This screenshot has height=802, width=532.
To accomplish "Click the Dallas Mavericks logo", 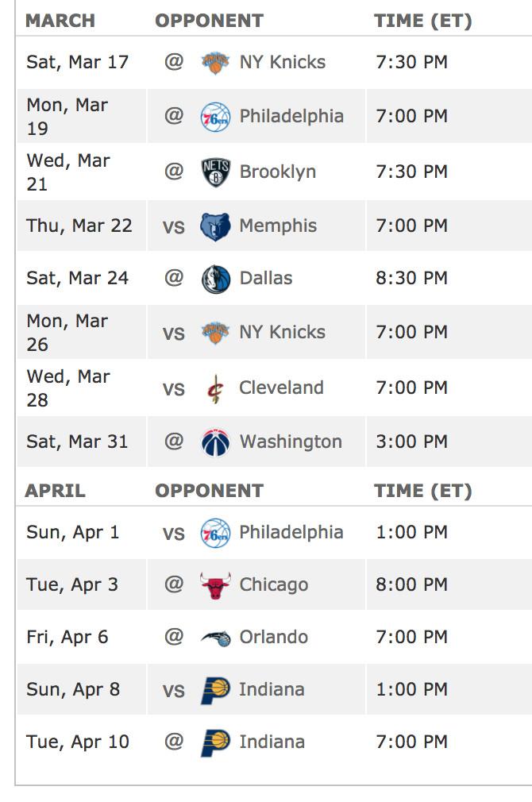I will tap(215, 279).
